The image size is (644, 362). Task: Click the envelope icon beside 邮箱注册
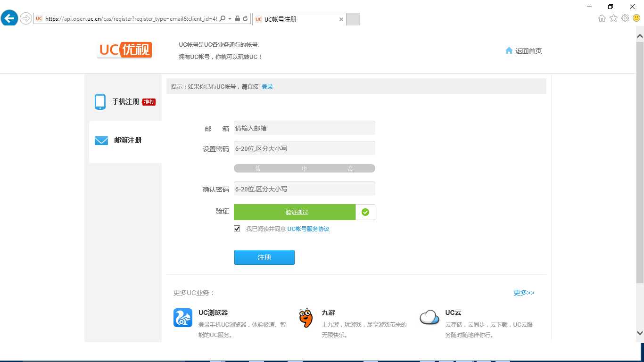coord(101,140)
